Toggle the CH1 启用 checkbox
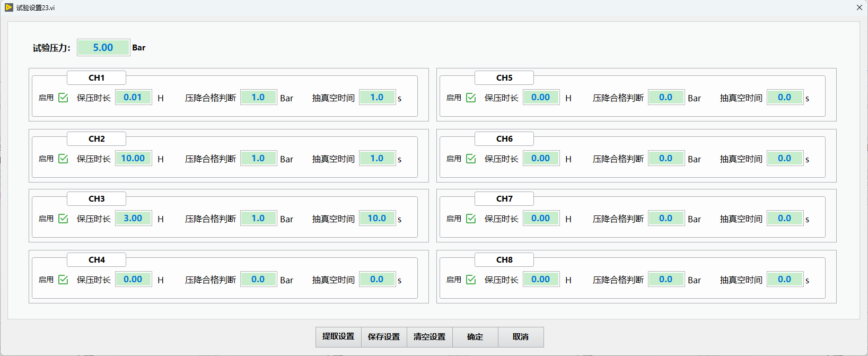This screenshot has width=868, height=356. click(x=63, y=98)
